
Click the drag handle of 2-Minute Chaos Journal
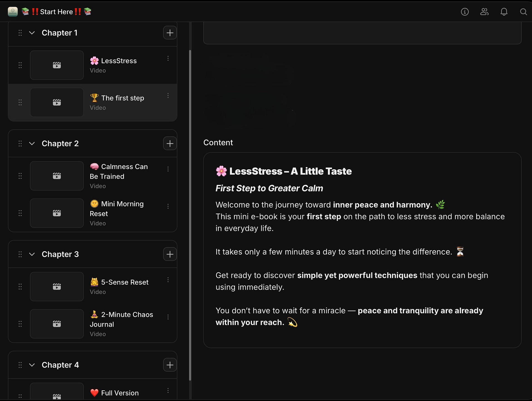pyautogui.click(x=20, y=324)
